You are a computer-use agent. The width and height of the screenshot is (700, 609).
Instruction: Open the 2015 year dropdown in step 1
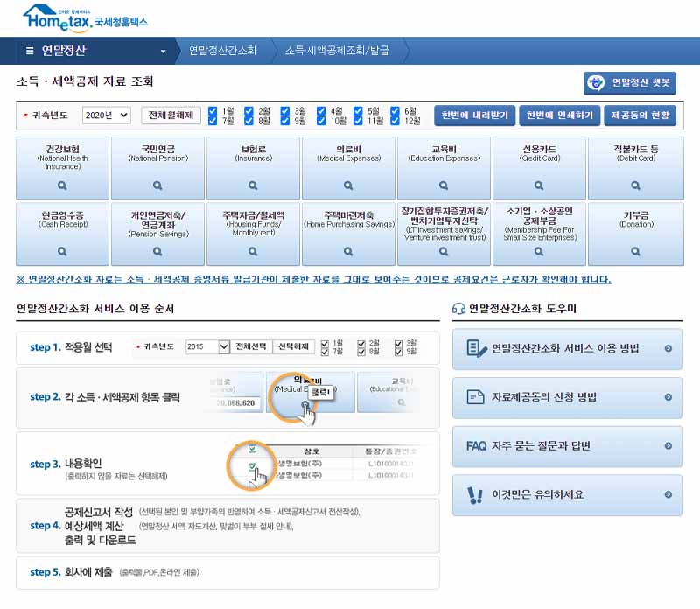[x=207, y=346]
